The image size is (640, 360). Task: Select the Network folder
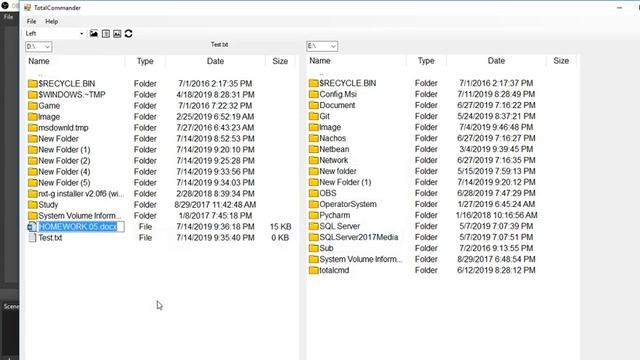(329, 160)
